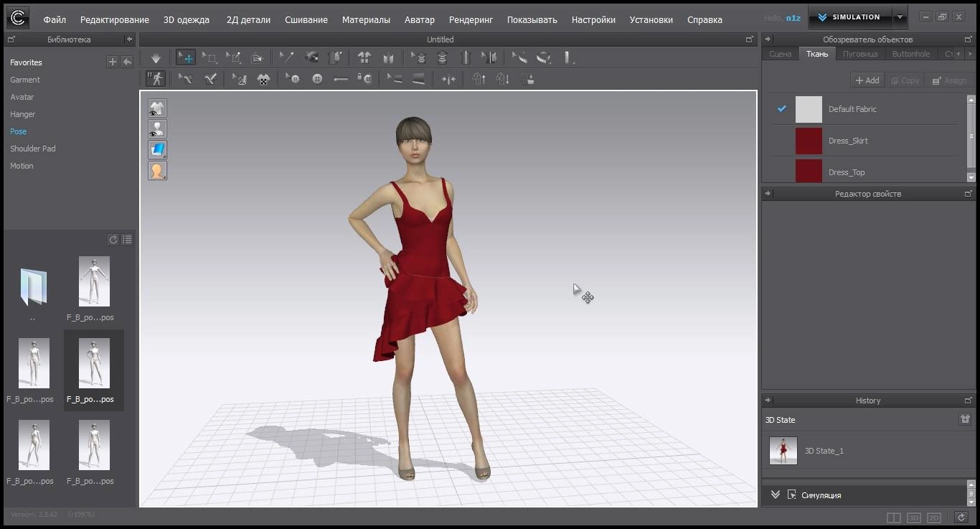Click the Simulate down-arrow icon in toolbar
The image size is (980, 529).
(x=156, y=58)
